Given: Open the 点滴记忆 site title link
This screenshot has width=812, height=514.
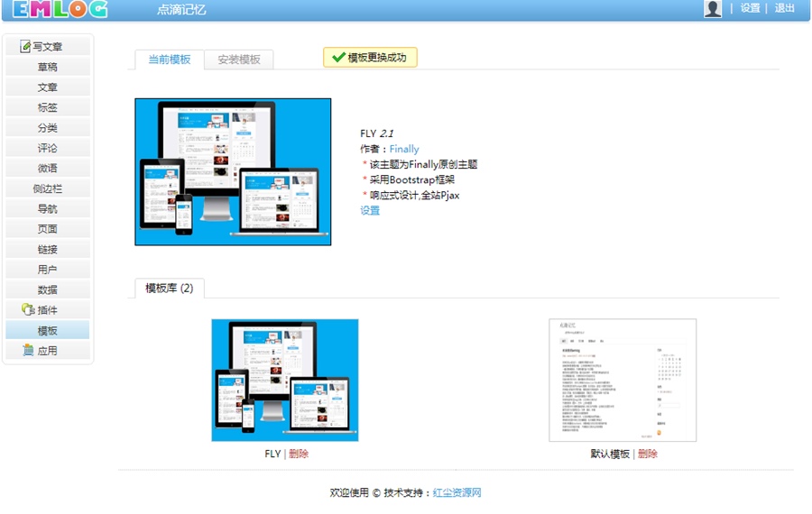Looking at the screenshot, I should point(181,9).
